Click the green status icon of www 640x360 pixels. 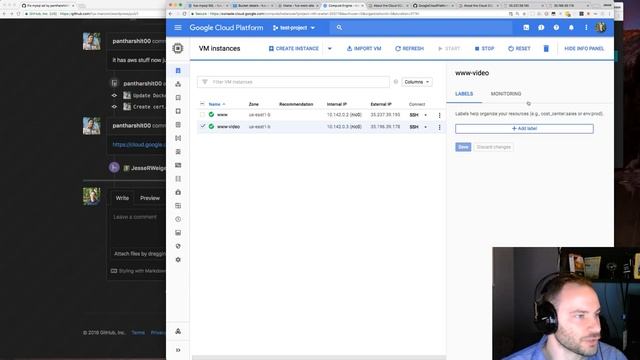[211, 115]
